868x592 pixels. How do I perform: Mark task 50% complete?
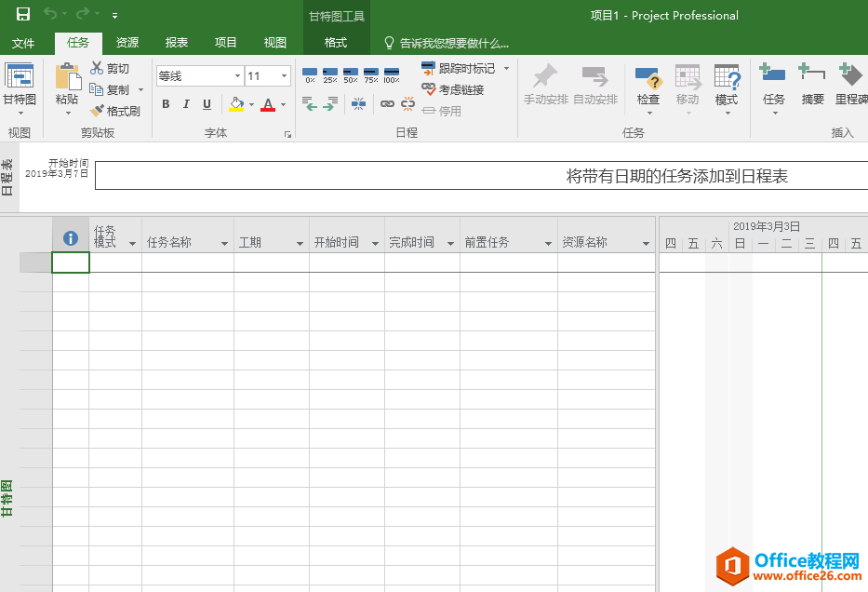(351, 74)
